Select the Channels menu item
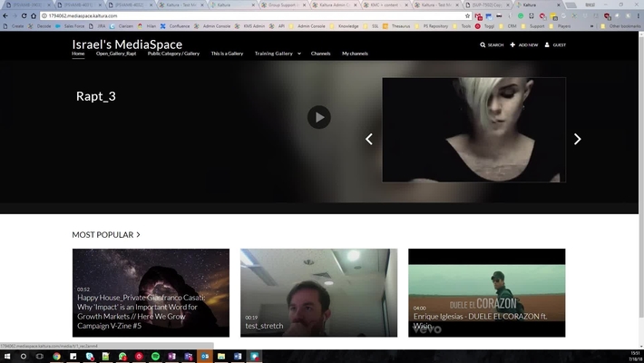 point(320,54)
